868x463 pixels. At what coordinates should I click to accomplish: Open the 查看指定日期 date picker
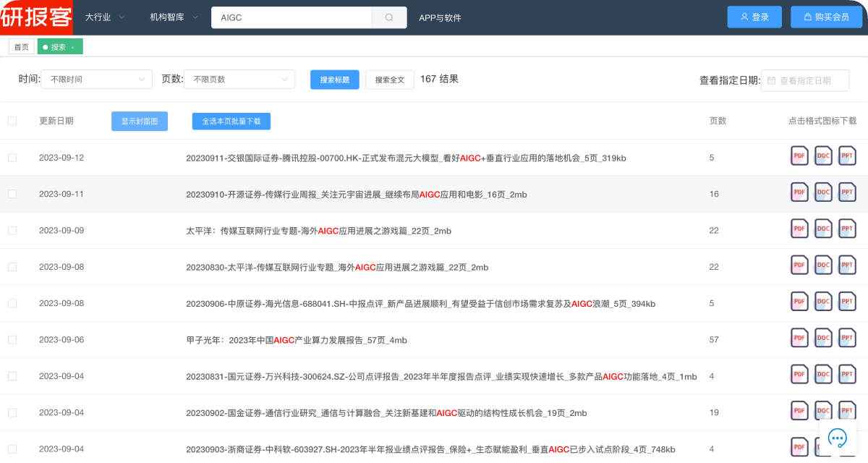(805, 80)
